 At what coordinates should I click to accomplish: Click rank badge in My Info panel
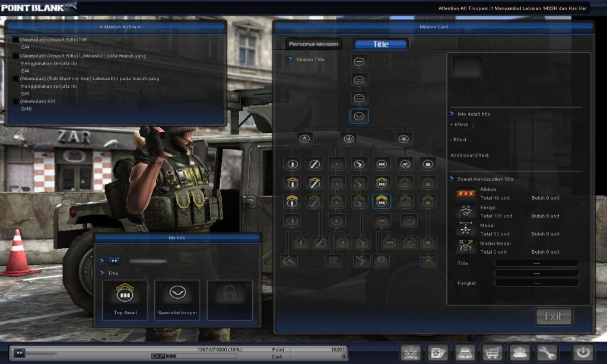tap(114, 261)
